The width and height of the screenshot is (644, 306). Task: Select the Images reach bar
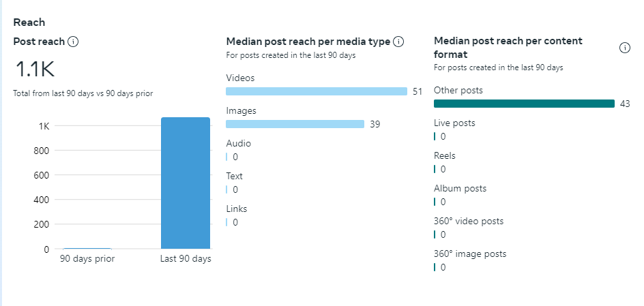click(295, 124)
